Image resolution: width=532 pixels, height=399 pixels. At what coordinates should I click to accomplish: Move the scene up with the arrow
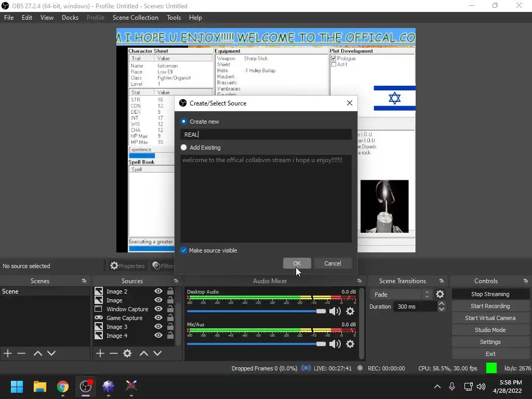tap(37, 353)
